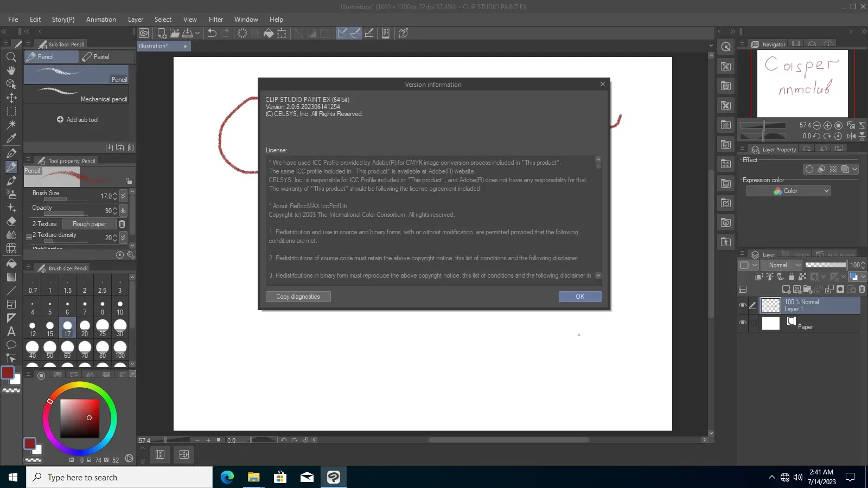Select the Fill bucket tool
The width and height of the screenshot is (868, 488).
click(11, 264)
